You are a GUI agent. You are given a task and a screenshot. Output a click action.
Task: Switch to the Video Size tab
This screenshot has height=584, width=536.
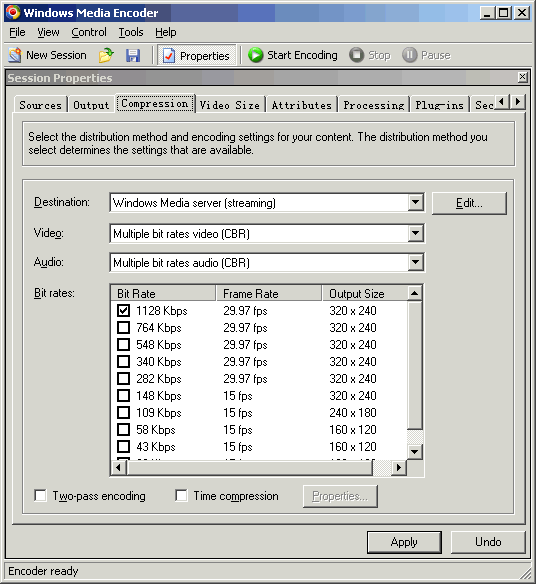[x=229, y=105]
